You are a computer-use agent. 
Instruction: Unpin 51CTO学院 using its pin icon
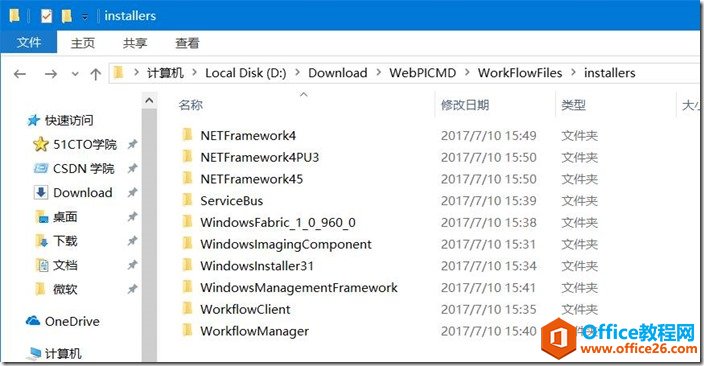(132, 144)
